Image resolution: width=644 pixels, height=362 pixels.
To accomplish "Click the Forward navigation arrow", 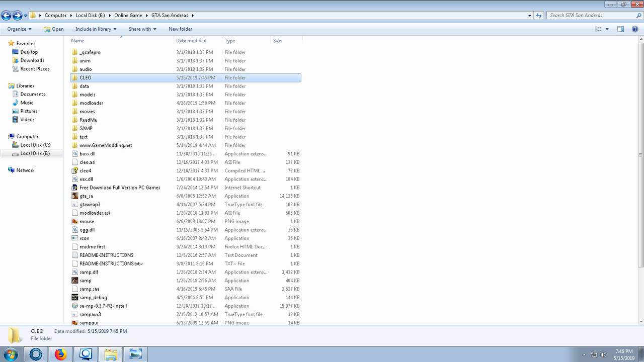I will (x=18, y=16).
